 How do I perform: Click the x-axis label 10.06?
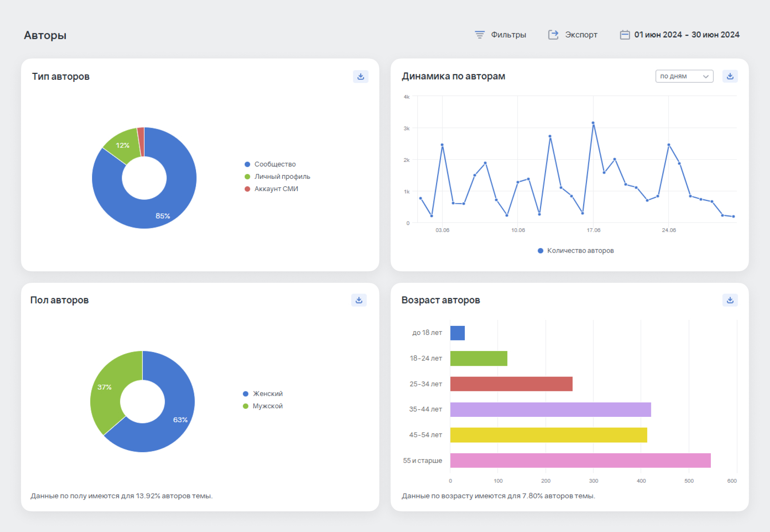(518, 230)
